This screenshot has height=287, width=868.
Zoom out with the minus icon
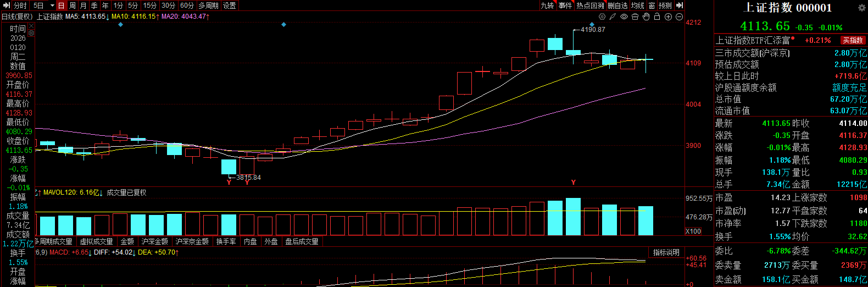[x=679, y=17]
